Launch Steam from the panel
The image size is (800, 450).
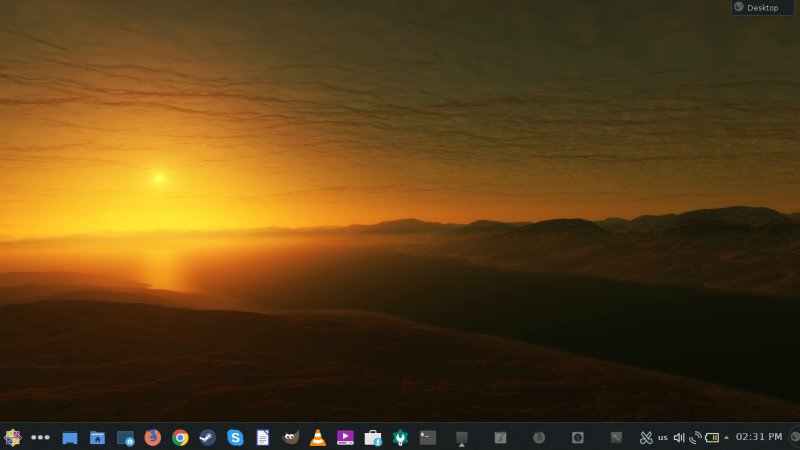tap(208, 438)
